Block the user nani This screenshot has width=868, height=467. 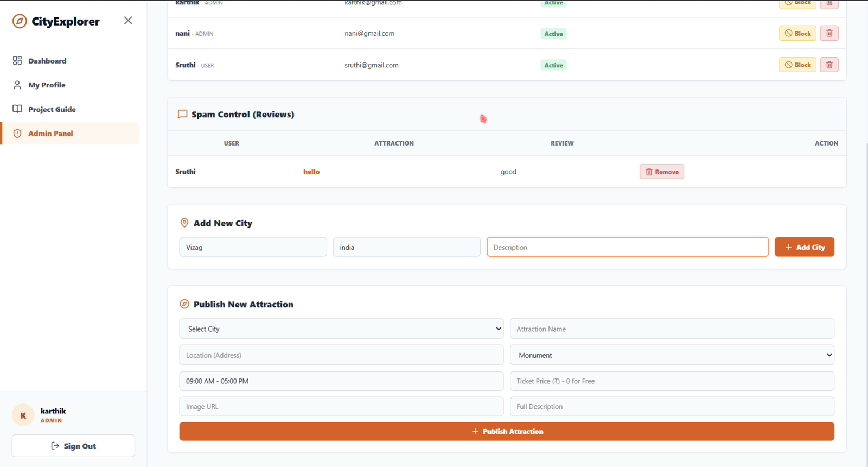[797, 33]
